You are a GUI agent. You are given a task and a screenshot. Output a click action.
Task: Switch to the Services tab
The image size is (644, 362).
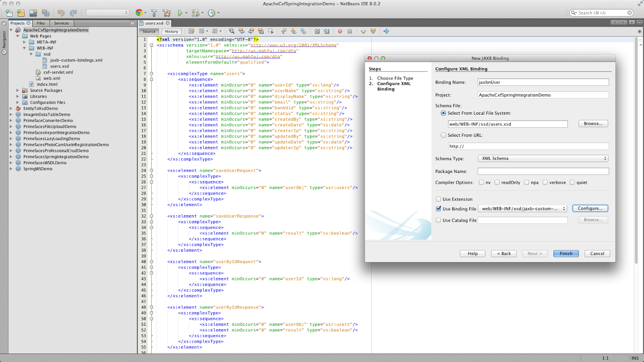coord(61,23)
